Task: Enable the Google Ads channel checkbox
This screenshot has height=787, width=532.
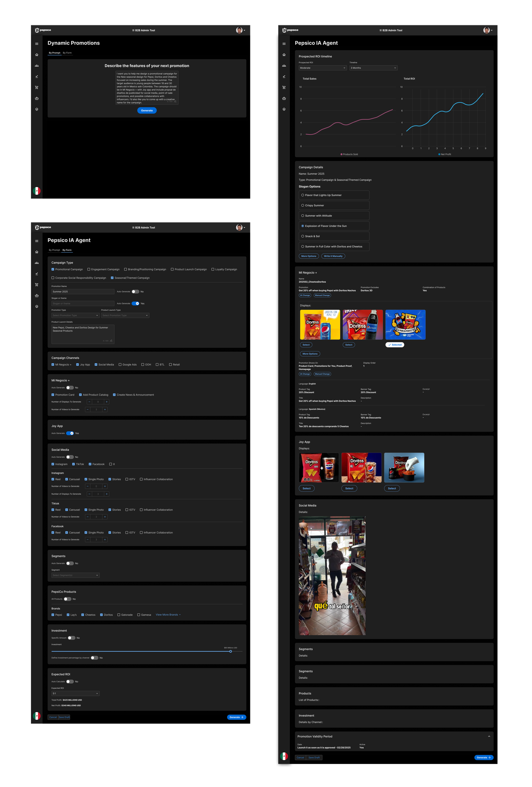Action: click(x=120, y=365)
